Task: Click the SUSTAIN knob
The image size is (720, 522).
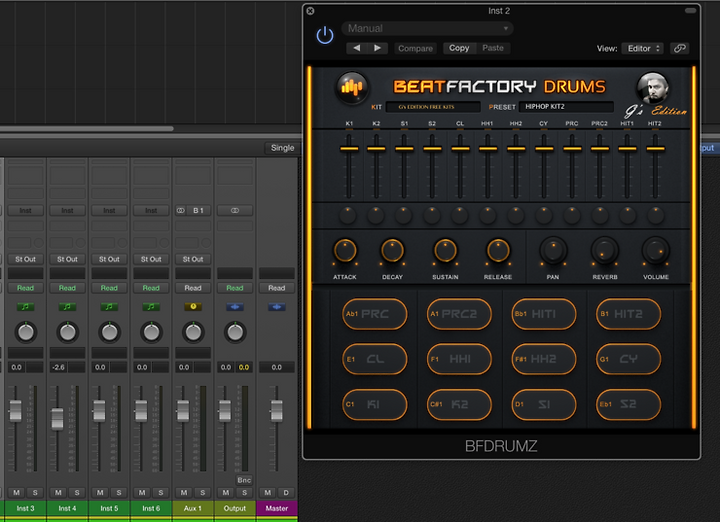Action: pyautogui.click(x=445, y=250)
